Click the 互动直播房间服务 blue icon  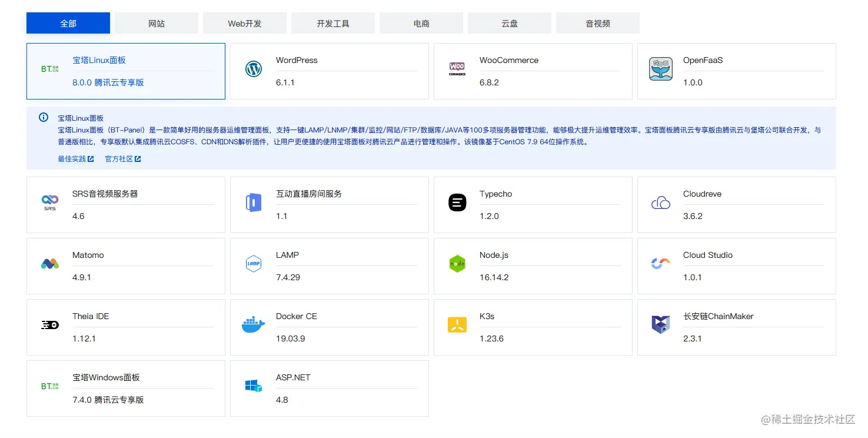click(x=253, y=203)
